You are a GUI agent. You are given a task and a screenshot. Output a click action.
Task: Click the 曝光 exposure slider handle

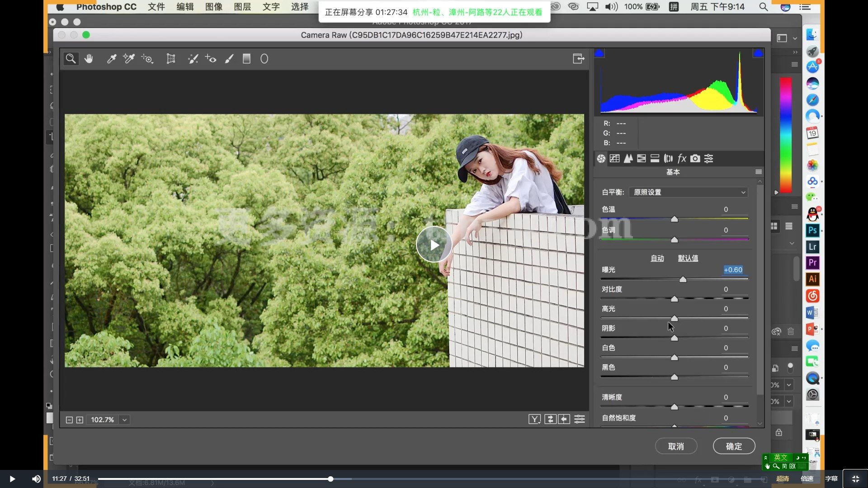click(x=683, y=280)
